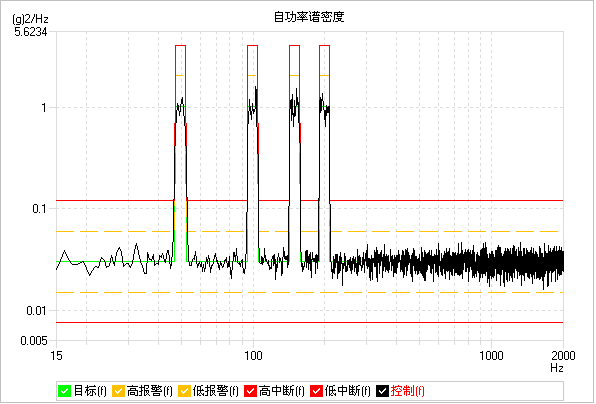Viewport: 596px width, 404px height.
Task: Toggle the 低报警(f) trace checkbox
Action: (x=184, y=391)
